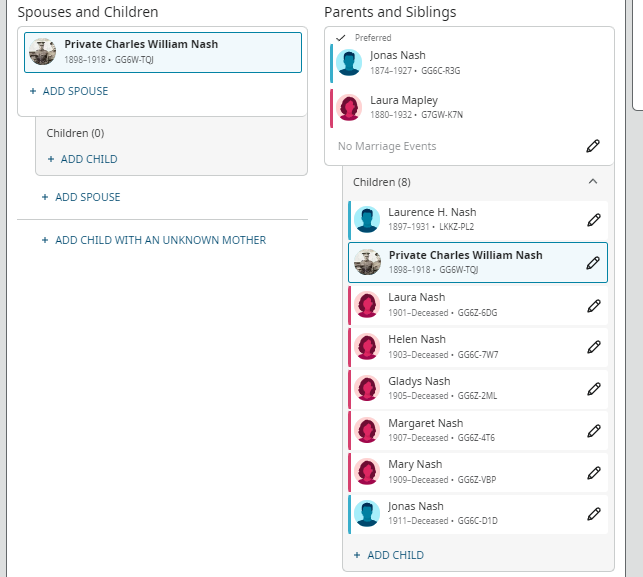This screenshot has width=643, height=577.
Task: Open Laura Mapley's person page
Action: pyautogui.click(x=403, y=101)
